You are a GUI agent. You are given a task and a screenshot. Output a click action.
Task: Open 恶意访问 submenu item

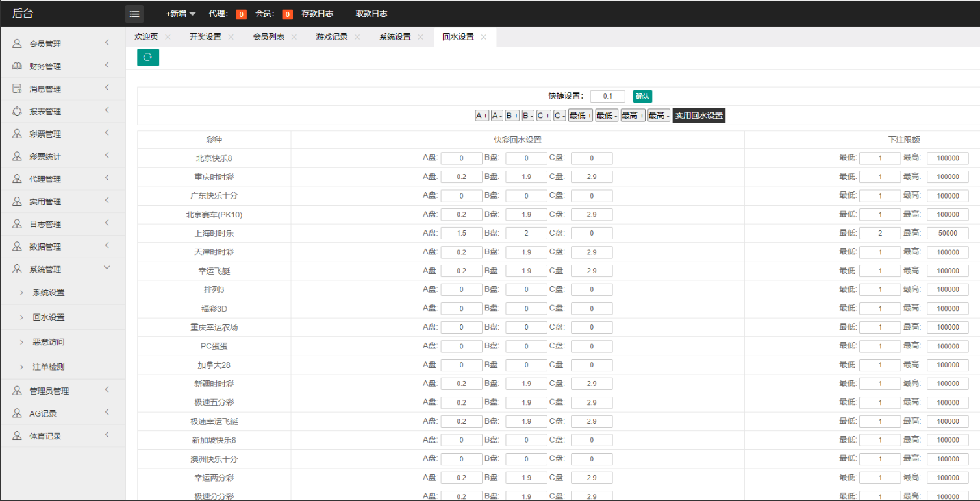49,342
